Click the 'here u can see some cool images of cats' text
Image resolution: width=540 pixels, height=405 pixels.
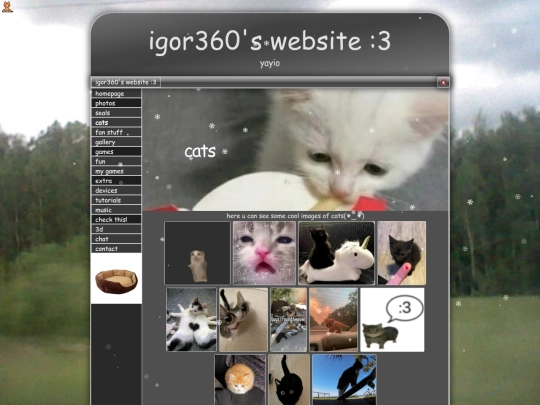295,216
